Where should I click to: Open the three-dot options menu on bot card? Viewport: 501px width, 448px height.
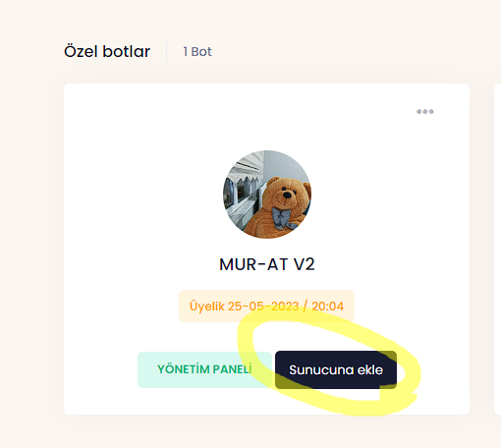coord(425,112)
